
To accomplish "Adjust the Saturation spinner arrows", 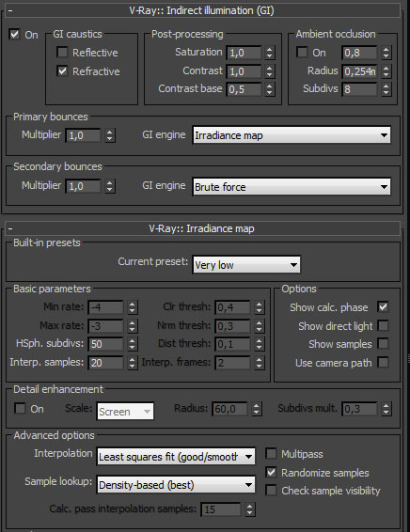I will click(270, 53).
